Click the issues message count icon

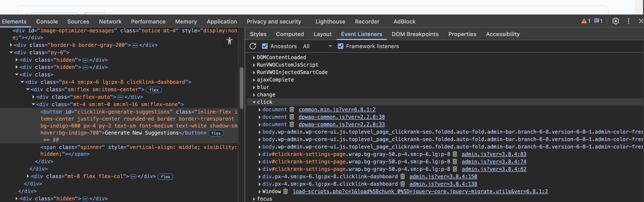point(596,21)
